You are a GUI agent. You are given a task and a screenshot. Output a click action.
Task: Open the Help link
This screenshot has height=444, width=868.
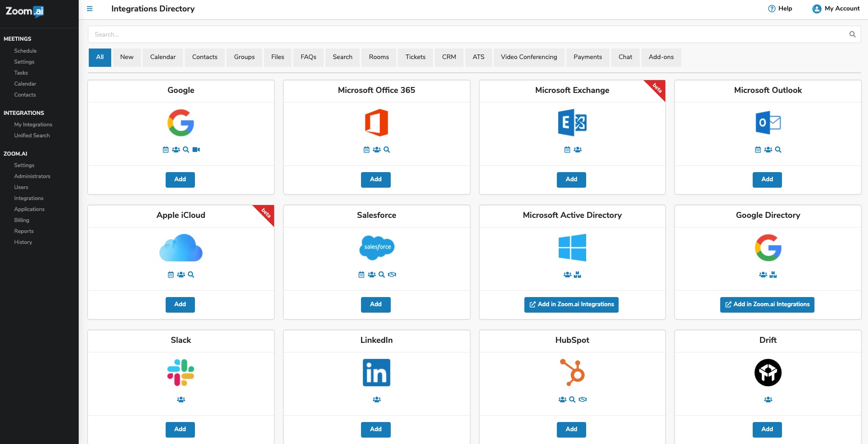(780, 9)
